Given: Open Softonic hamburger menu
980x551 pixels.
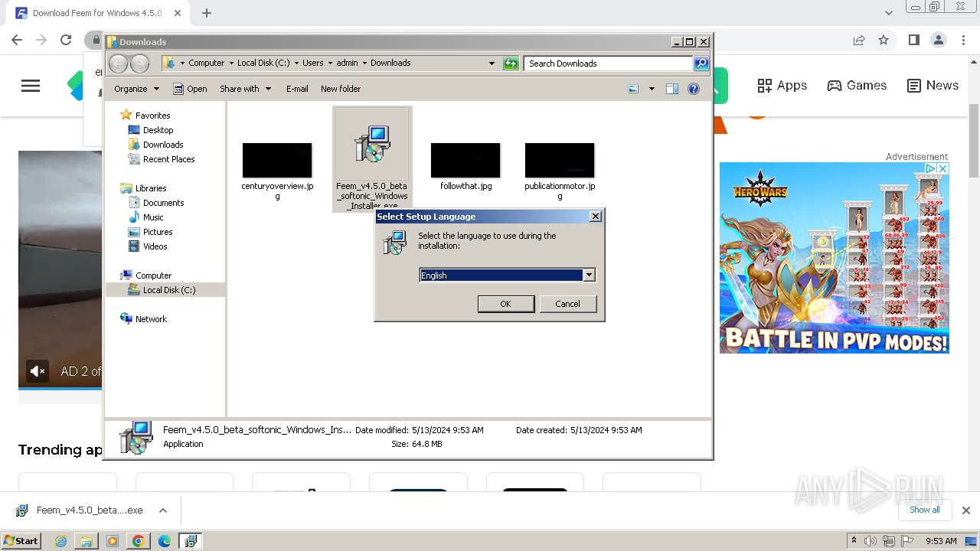Looking at the screenshot, I should coord(31,86).
